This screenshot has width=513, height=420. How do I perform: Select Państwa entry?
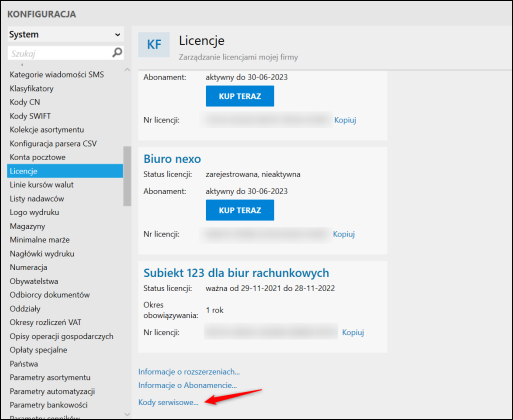click(24, 364)
